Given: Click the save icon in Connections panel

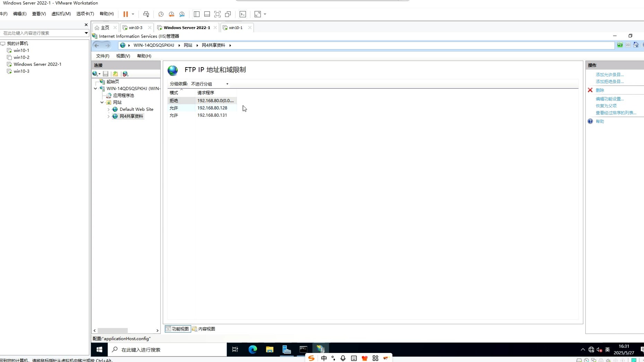Looking at the screenshot, I should [106, 74].
